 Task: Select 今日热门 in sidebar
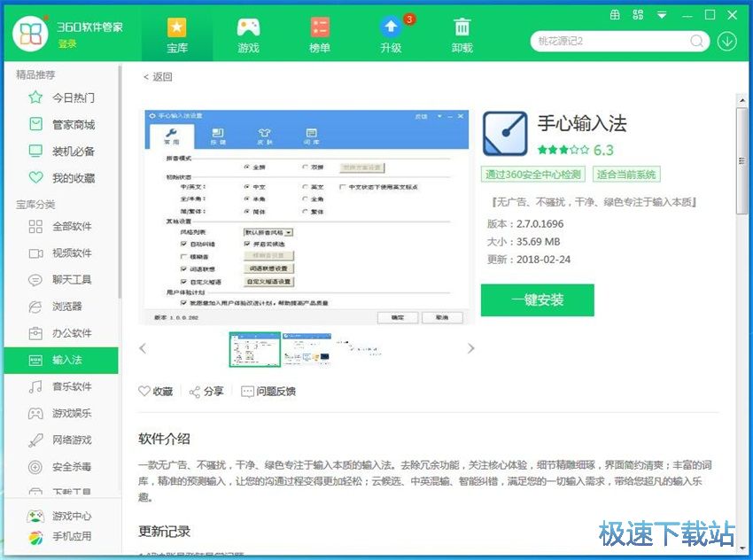(61, 98)
